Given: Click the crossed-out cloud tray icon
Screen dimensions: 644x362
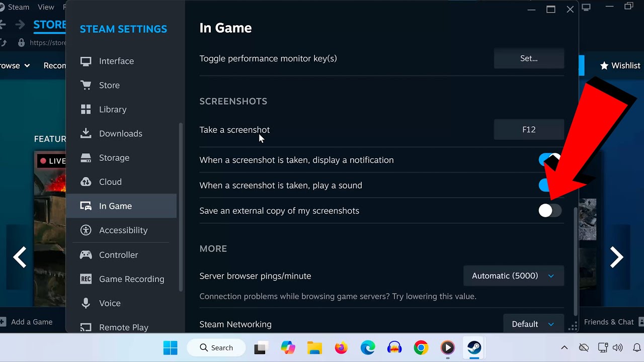Looking at the screenshot, I should point(584,347).
